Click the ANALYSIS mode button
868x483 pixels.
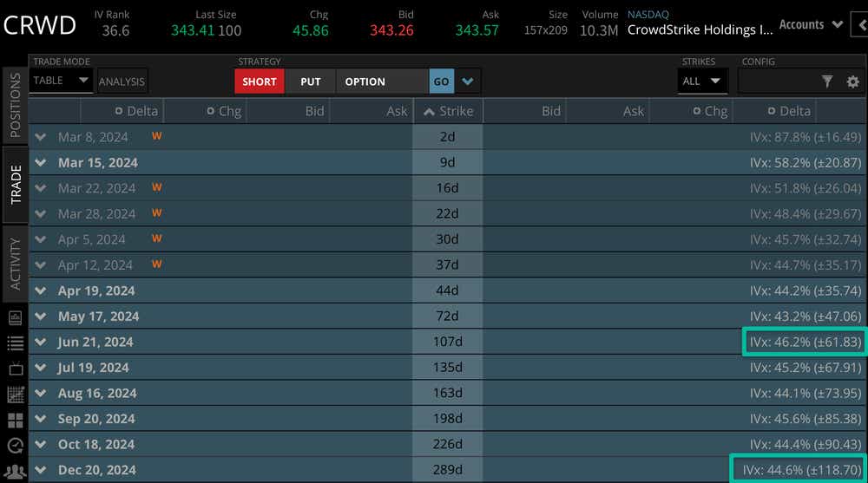[x=122, y=82]
